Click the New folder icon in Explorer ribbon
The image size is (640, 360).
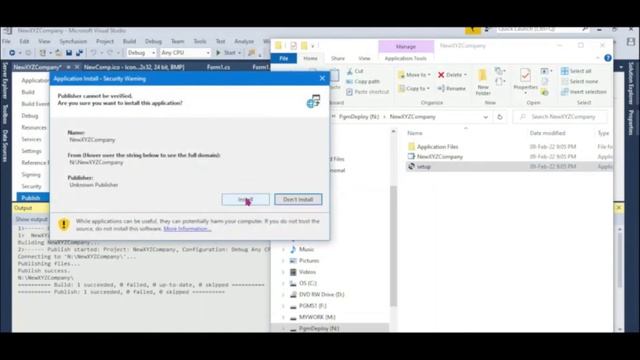pos(483,82)
